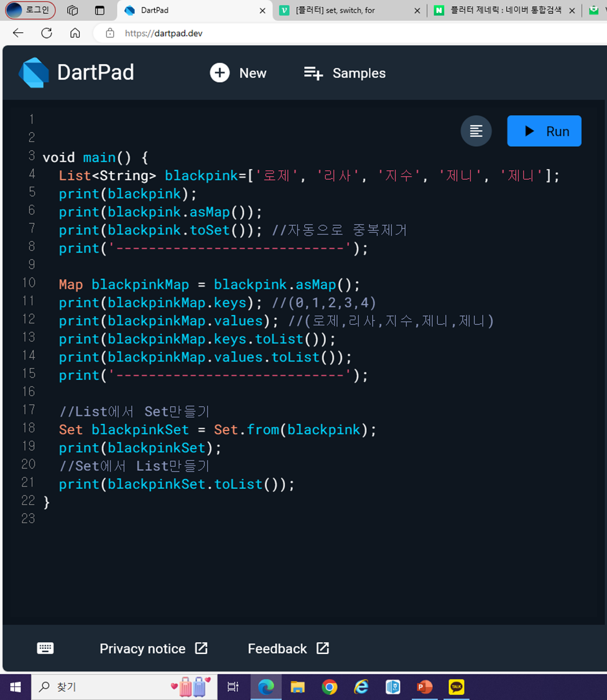Switch to 플러터 제네릭 네이버 통합검색 tab
This screenshot has width=607, height=700.
click(506, 11)
